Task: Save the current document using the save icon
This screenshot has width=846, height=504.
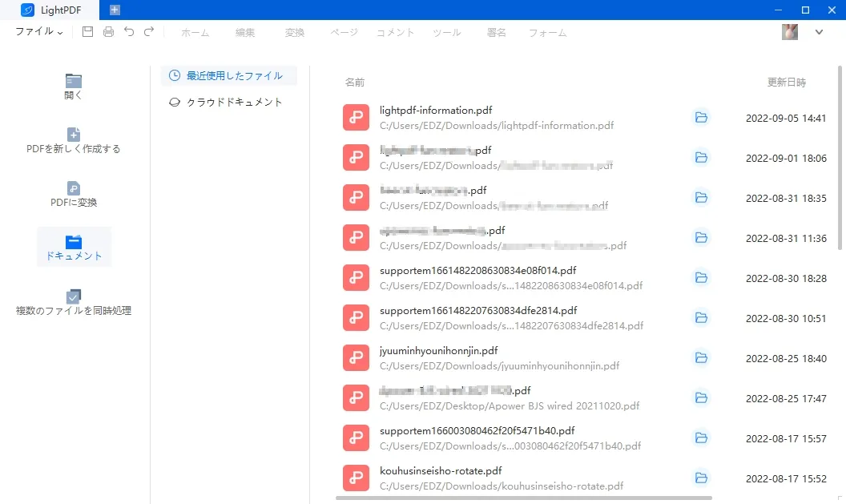Action: pos(88,32)
